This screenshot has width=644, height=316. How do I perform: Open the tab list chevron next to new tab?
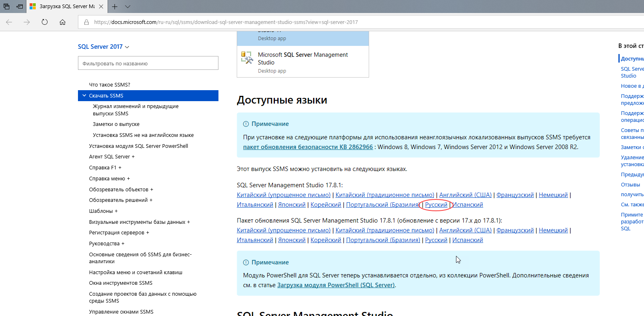128,6
